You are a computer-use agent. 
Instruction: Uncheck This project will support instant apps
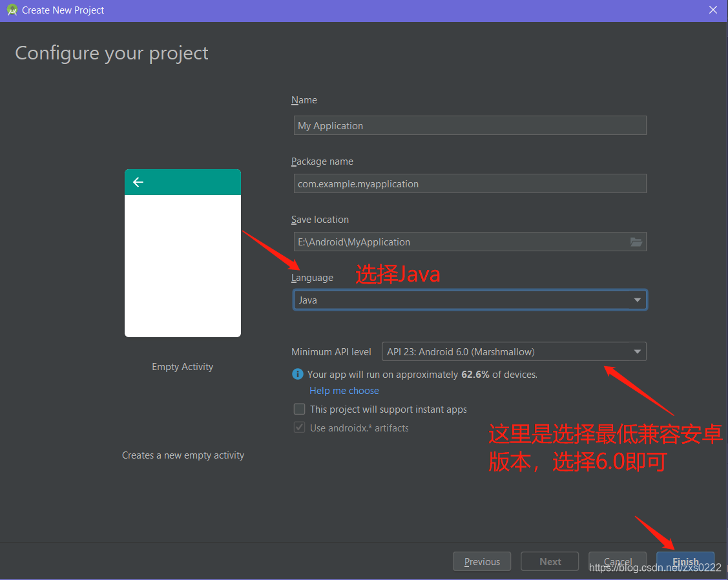(299, 409)
